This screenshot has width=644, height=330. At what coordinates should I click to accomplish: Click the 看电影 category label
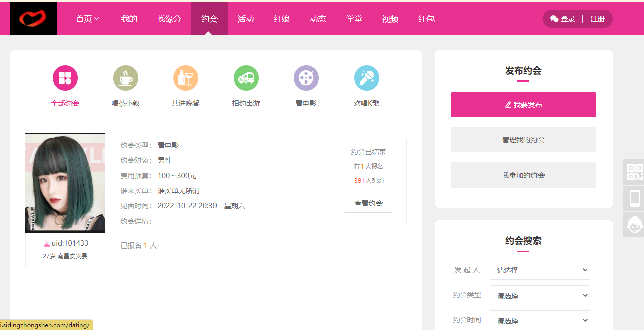[306, 103]
